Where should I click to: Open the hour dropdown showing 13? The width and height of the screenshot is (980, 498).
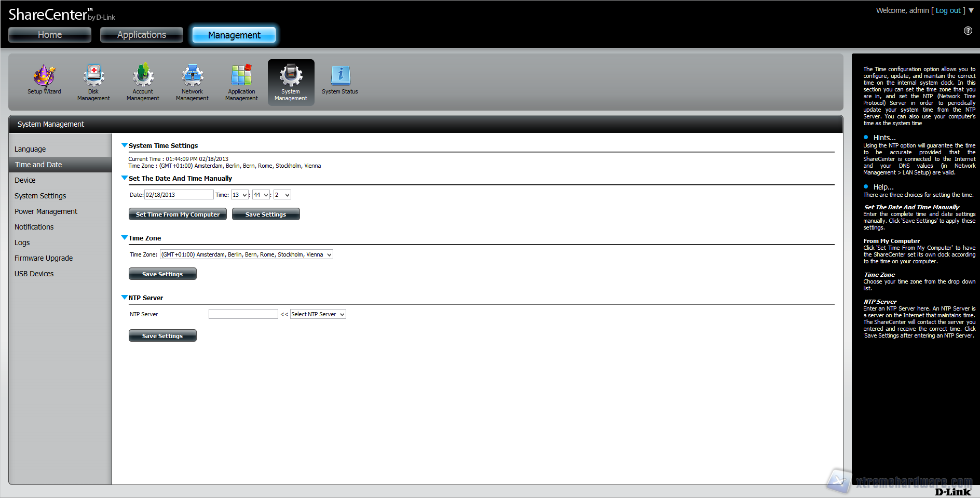(239, 195)
